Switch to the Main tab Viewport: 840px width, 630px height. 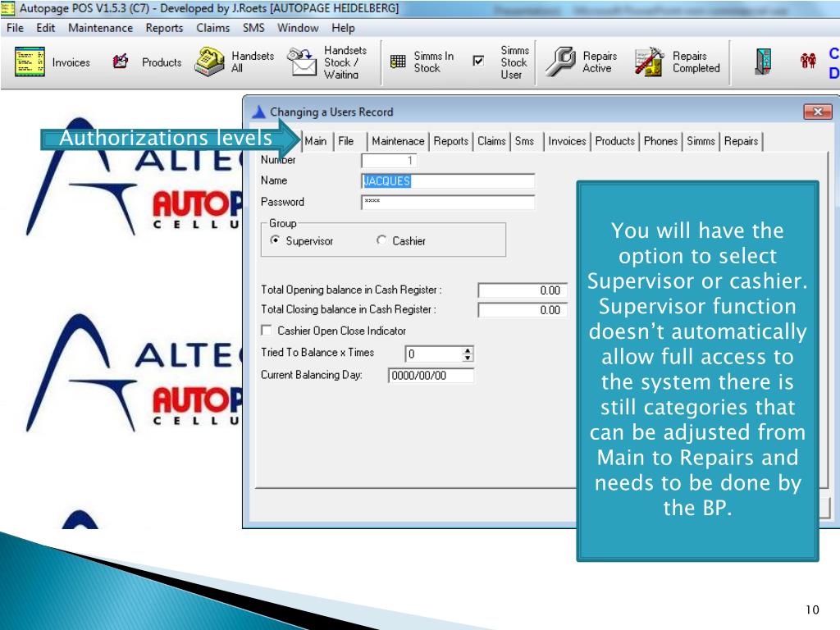tap(316, 141)
